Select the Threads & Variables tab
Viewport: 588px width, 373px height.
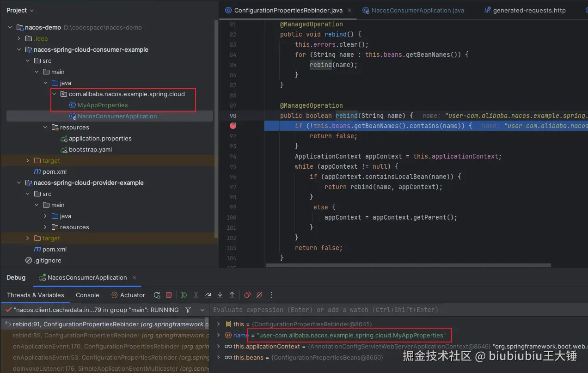(36, 295)
